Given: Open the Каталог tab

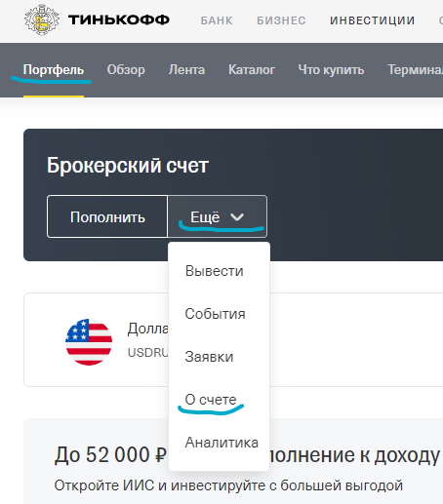Looking at the screenshot, I should click(x=252, y=69).
